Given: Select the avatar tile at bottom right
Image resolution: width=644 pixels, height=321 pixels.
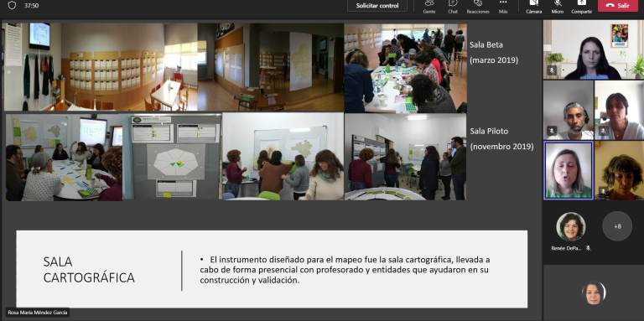Looking at the screenshot, I should point(594,293).
